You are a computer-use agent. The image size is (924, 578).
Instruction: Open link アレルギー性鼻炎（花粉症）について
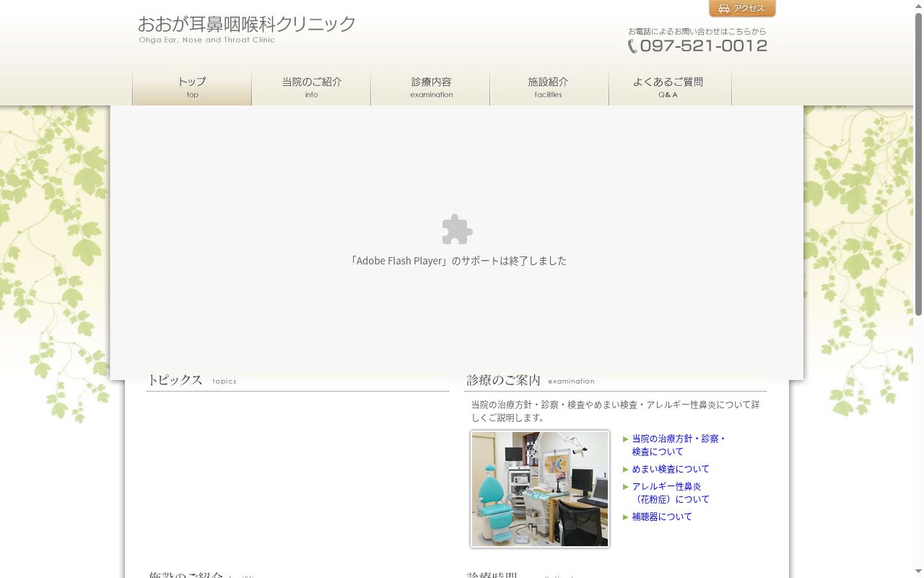671,493
